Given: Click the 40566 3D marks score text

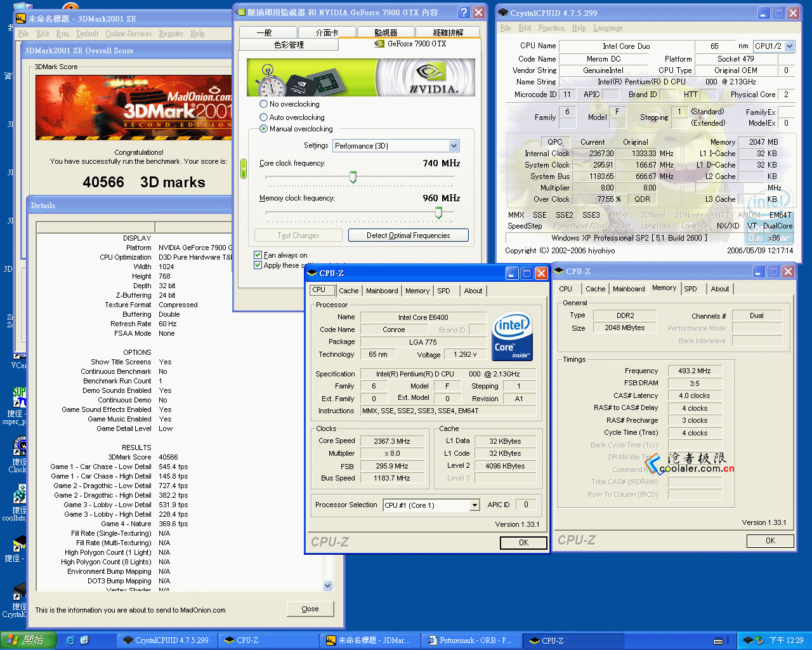Looking at the screenshot, I should click(x=144, y=183).
